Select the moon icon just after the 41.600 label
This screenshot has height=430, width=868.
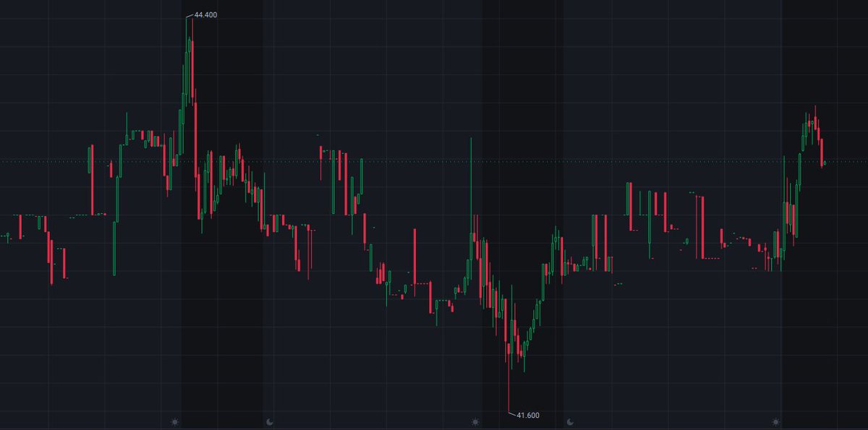point(571,421)
